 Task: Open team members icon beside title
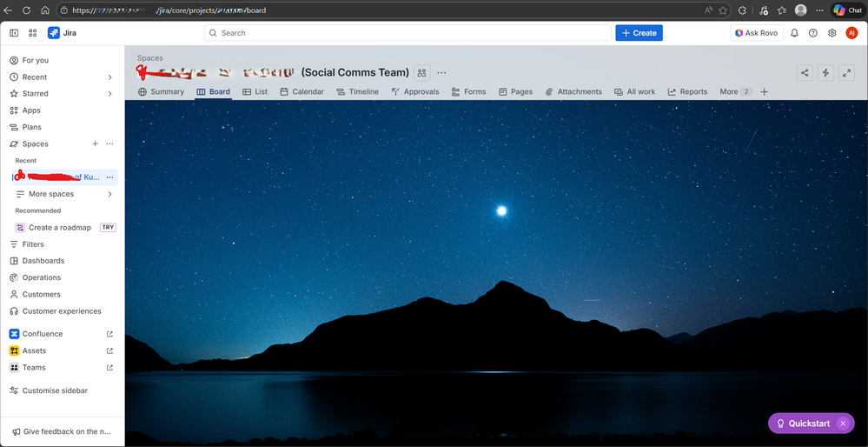point(421,72)
